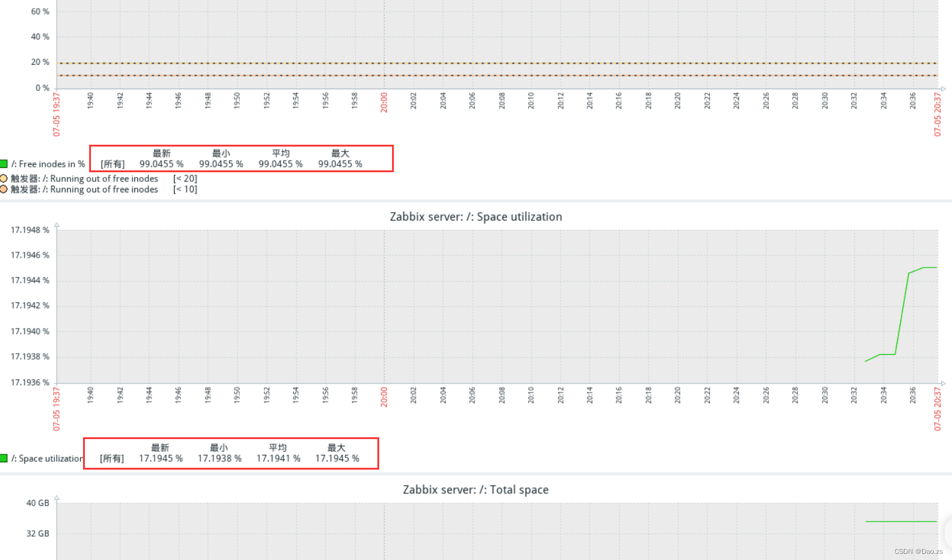
Task: Click the 07-05 19:37 start label under Free inodes graph
Action: [57, 114]
